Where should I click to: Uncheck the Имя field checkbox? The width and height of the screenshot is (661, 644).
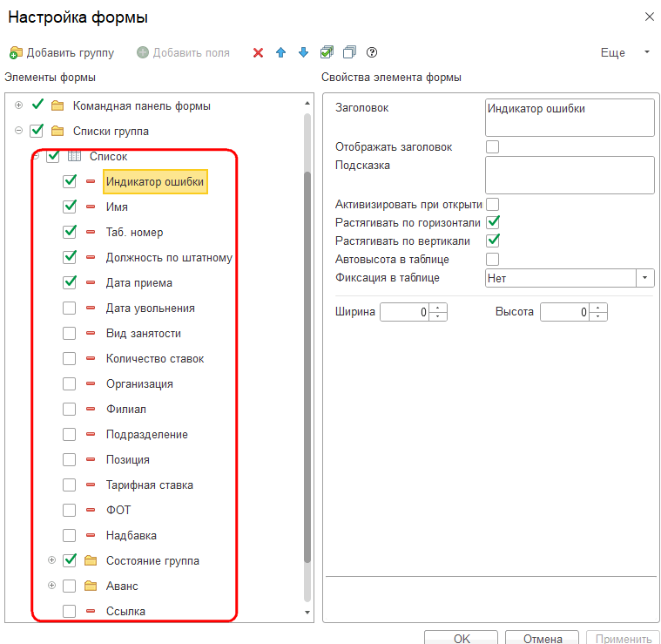point(70,207)
